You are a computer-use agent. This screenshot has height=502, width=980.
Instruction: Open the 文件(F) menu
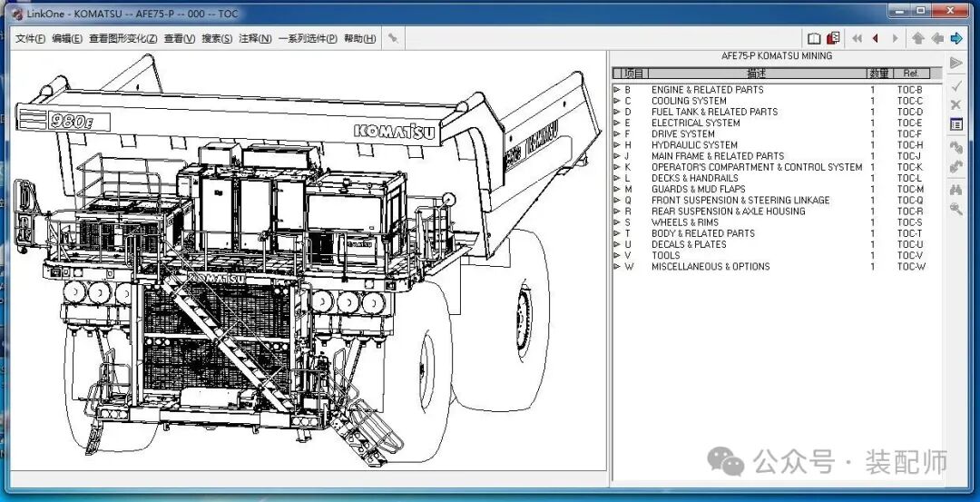[x=30, y=39]
